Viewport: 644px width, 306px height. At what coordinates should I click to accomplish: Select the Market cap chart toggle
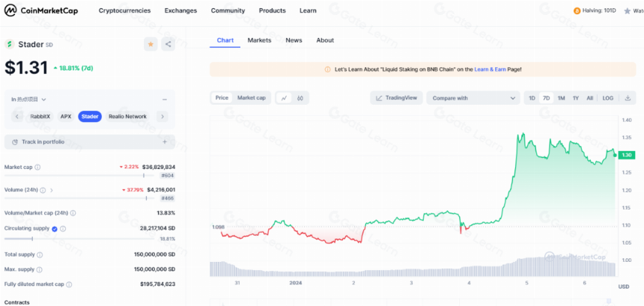coord(252,98)
